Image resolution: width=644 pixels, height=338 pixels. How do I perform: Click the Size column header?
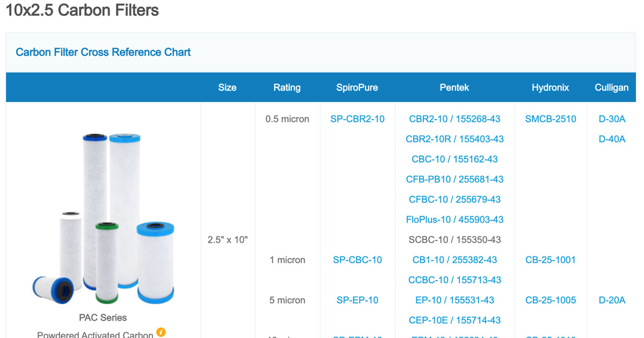[227, 87]
